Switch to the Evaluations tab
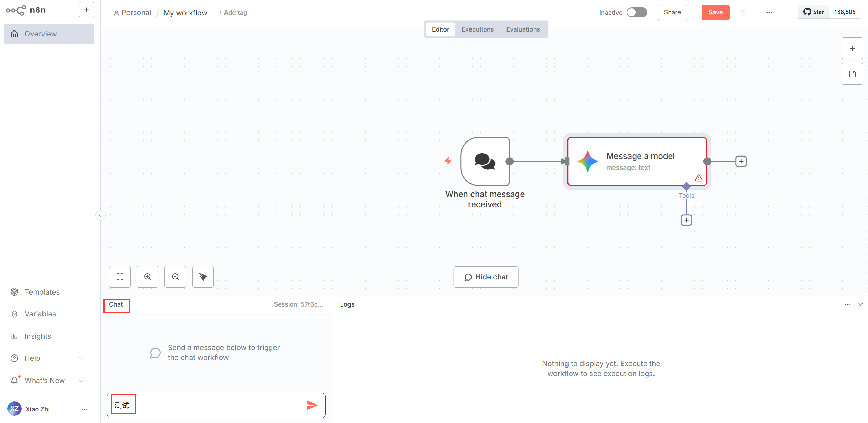Screen dimensions: 868x423 click(523, 29)
